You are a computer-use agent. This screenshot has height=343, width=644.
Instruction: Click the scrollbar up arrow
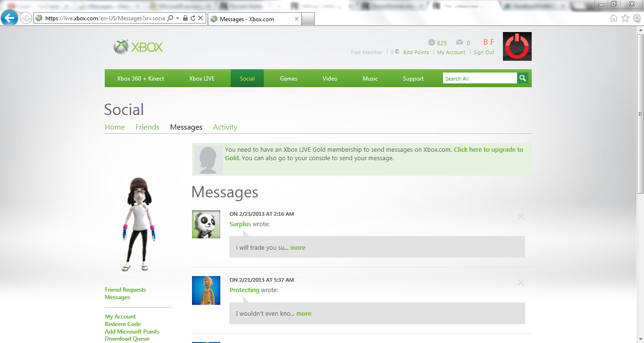click(640, 31)
